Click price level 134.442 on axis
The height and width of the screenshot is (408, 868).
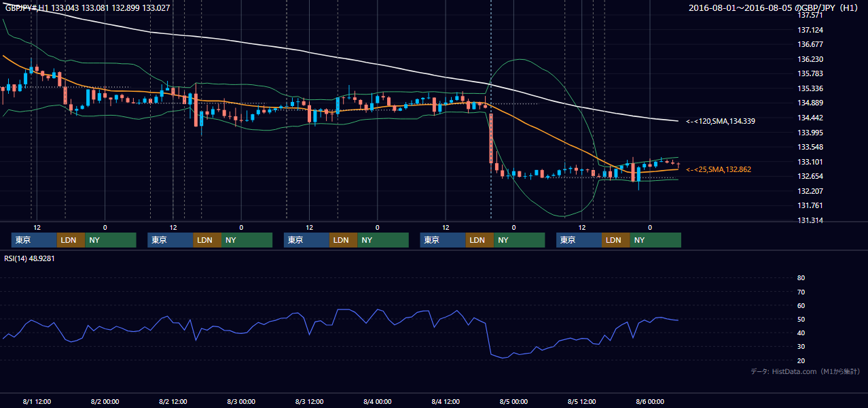(810, 118)
